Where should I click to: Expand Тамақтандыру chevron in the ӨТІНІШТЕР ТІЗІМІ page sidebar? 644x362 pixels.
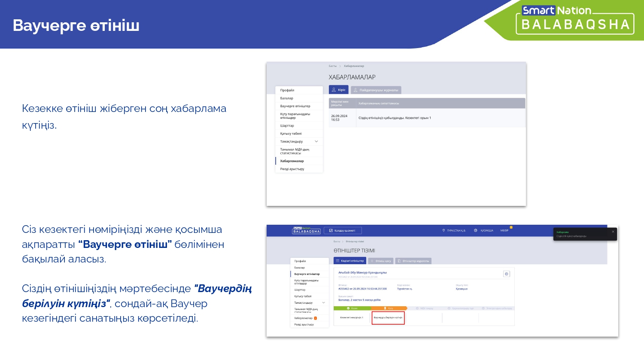point(323,303)
